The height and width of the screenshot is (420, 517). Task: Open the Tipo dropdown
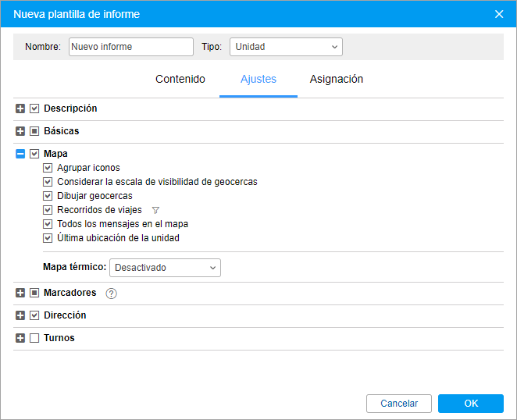[286, 47]
